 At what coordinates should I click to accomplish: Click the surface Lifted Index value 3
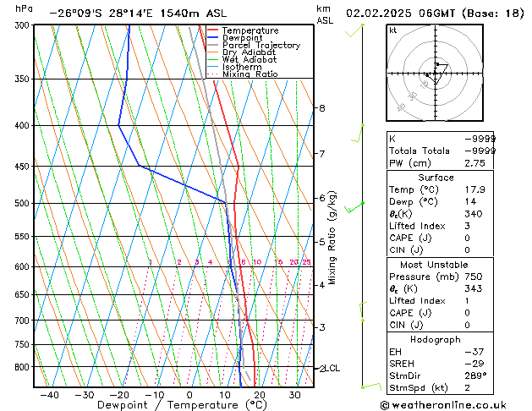[x=467, y=226]
